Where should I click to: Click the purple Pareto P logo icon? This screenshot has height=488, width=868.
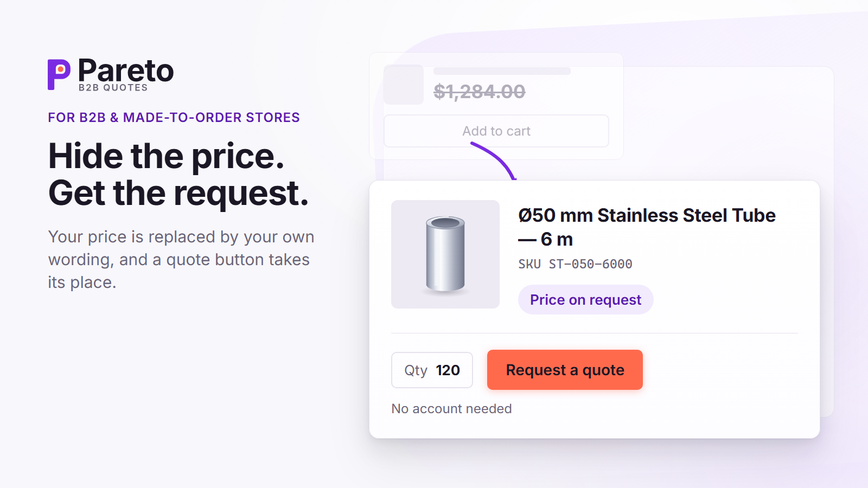point(59,74)
